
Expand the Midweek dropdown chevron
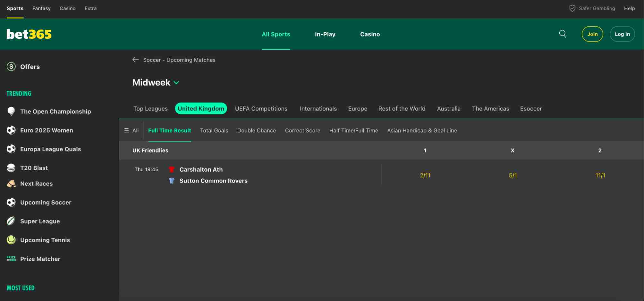point(176,83)
